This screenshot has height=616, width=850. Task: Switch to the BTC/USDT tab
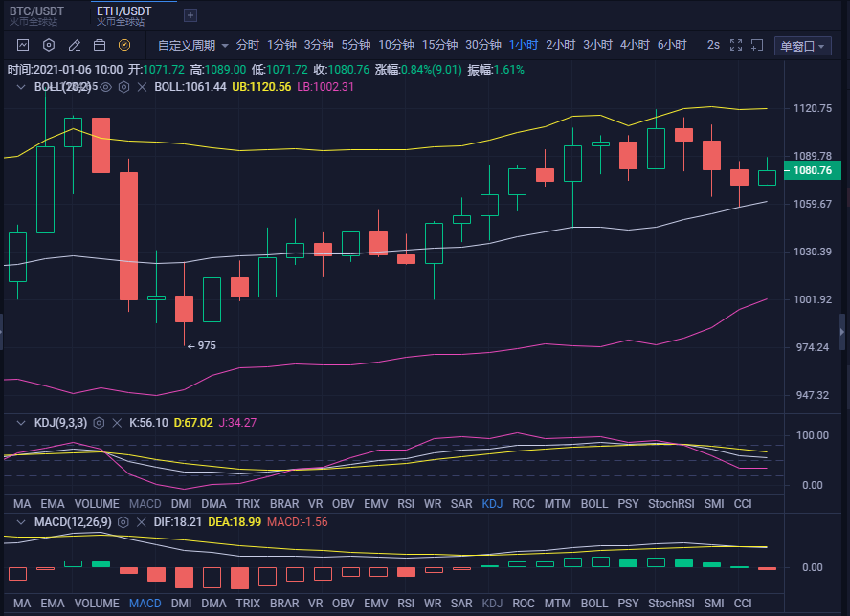coord(37,11)
